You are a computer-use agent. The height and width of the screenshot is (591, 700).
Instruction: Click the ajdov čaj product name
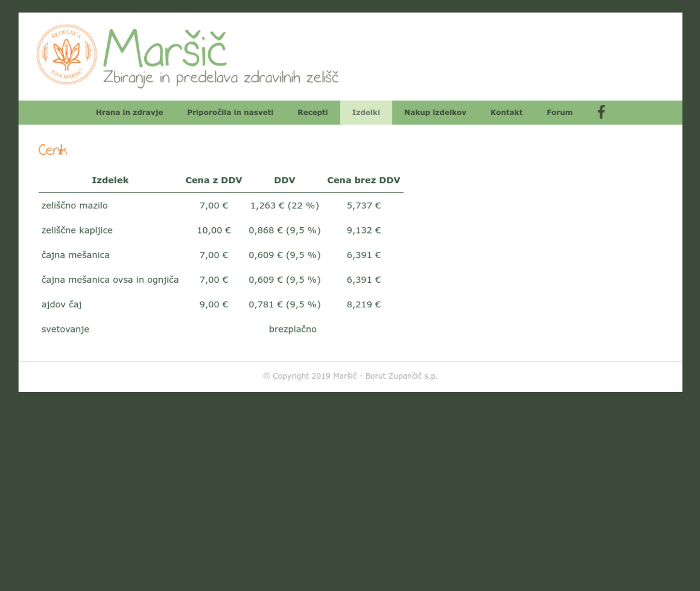[x=62, y=304]
